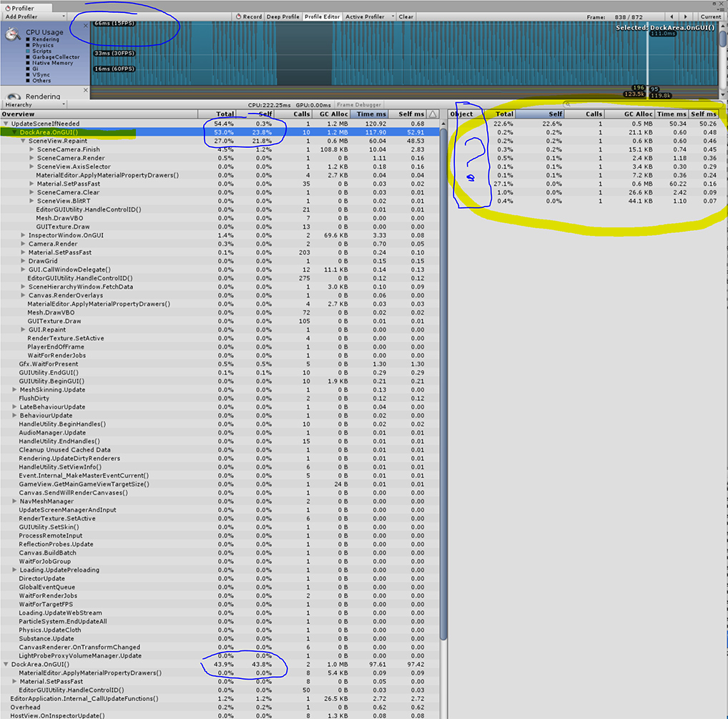Open the Active Profiler dropdown
728x719 pixels.
click(368, 16)
